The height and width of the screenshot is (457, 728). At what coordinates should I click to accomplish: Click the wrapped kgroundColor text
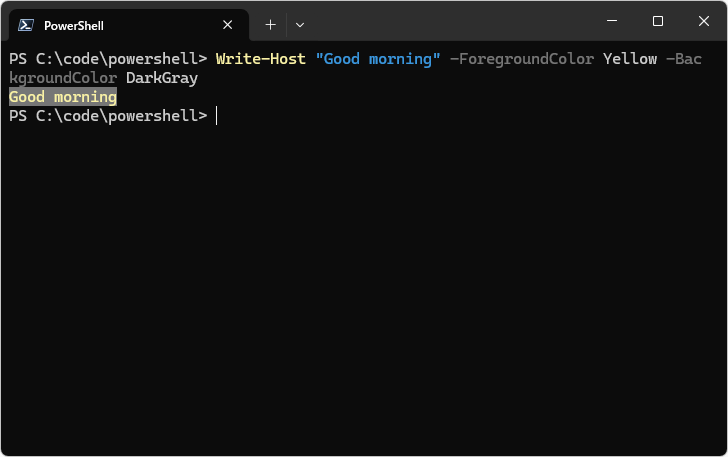pos(62,78)
